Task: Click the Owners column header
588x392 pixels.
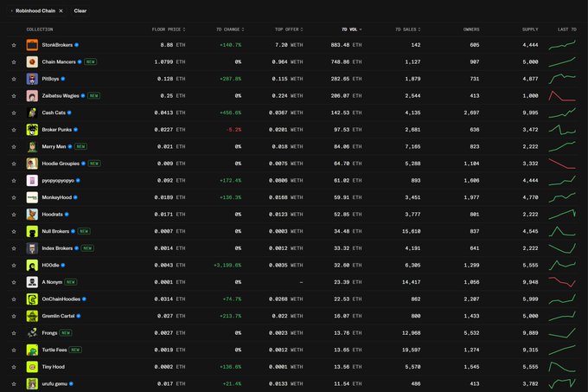Action: 471,29
